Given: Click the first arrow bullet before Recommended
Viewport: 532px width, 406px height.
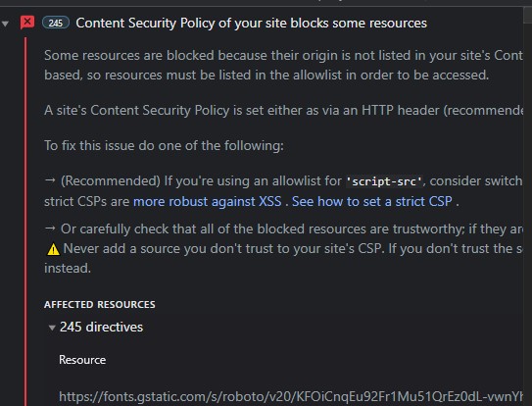Looking at the screenshot, I should pyautogui.click(x=50, y=180).
